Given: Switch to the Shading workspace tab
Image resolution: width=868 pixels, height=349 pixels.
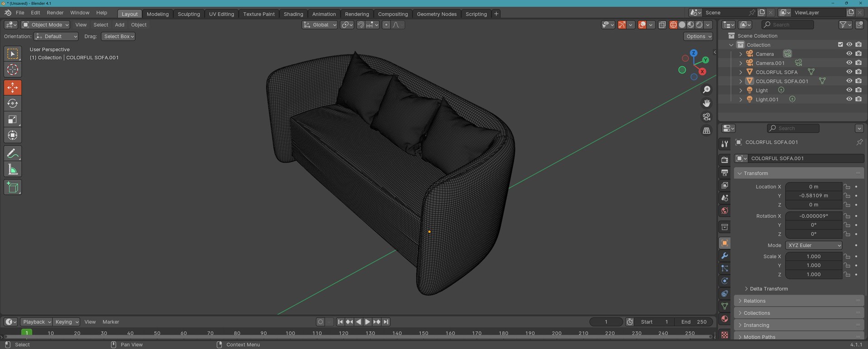Looking at the screenshot, I should [x=293, y=14].
